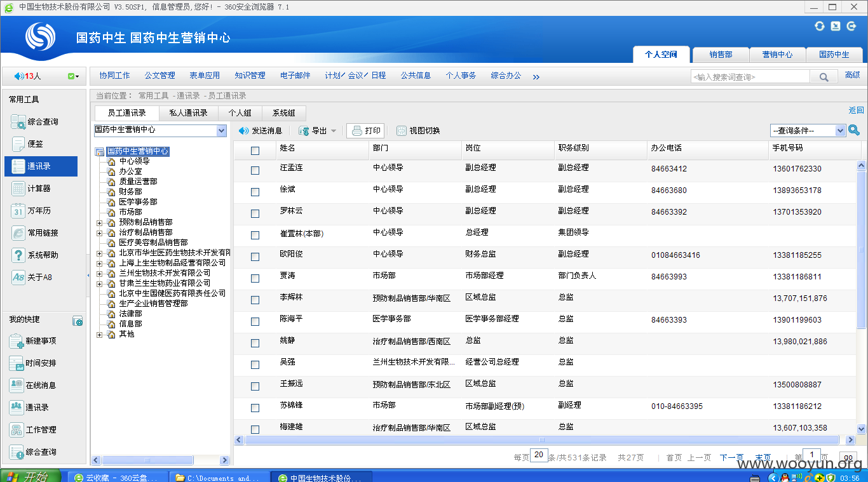Image resolution: width=868 pixels, height=482 pixels.
Task: Click the magnifier next to 查询条件
Action: pos(854,130)
